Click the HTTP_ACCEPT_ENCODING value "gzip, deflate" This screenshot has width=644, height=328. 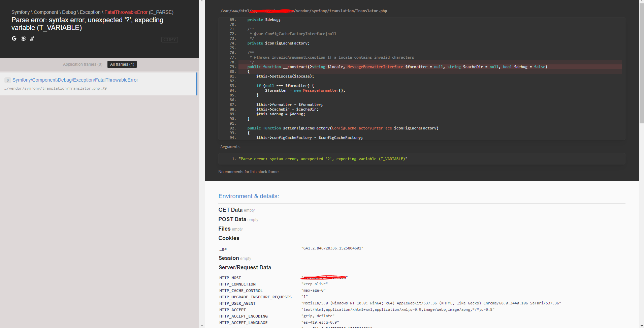coord(318,316)
